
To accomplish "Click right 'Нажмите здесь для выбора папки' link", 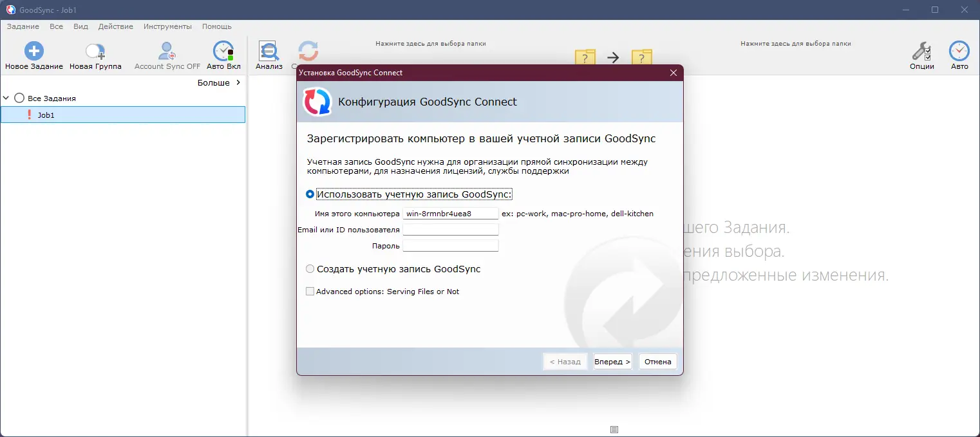I will [x=796, y=44].
